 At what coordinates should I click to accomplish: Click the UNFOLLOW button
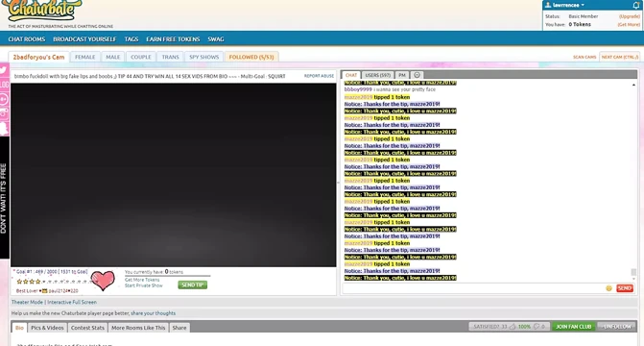pyautogui.click(x=617, y=327)
